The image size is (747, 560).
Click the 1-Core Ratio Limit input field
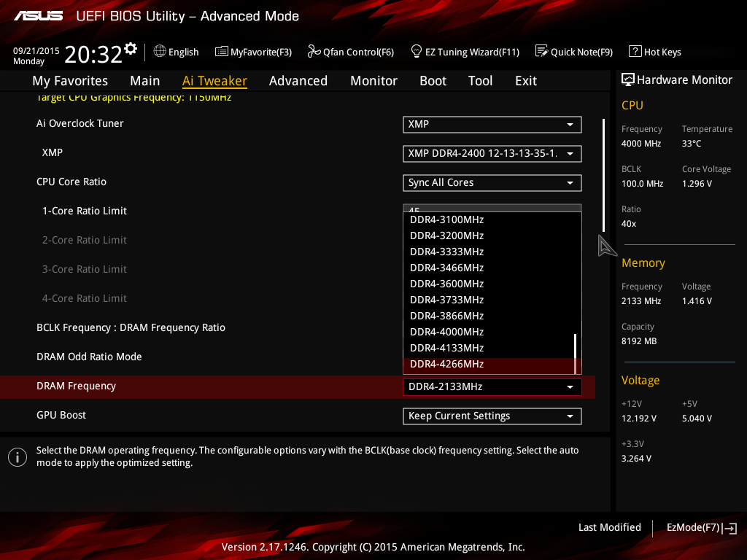click(x=492, y=208)
